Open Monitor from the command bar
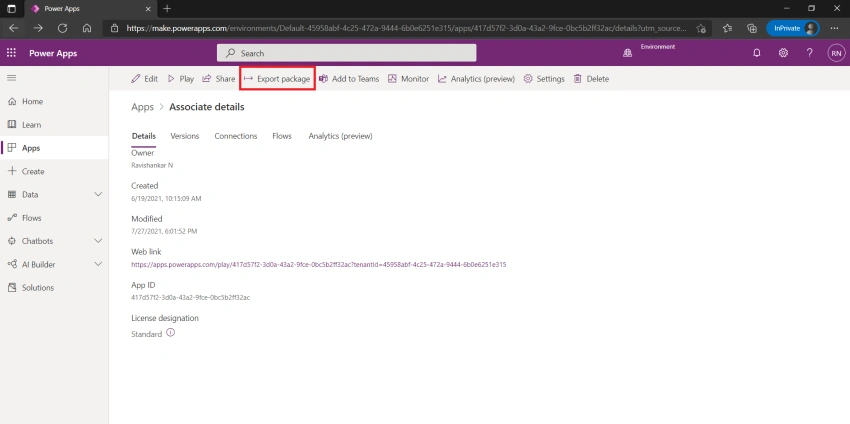Screen dimensions: 850x424 408,79
